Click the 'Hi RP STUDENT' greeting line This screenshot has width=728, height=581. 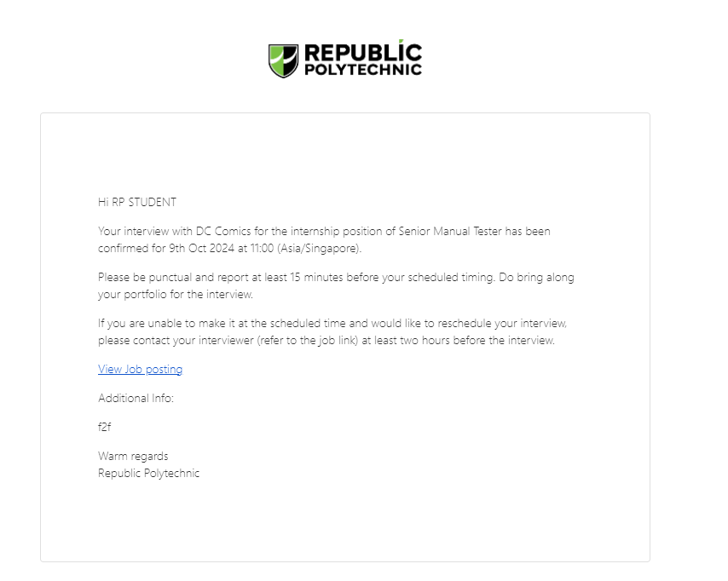tap(137, 203)
